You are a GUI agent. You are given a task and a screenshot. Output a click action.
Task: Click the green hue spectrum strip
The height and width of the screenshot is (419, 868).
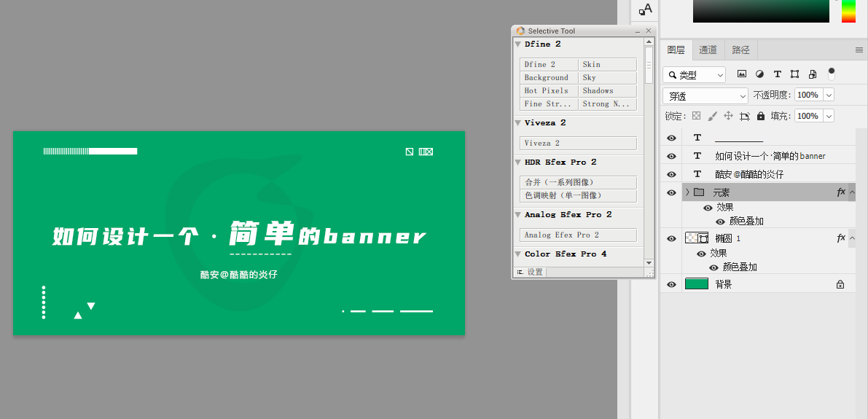point(848,11)
